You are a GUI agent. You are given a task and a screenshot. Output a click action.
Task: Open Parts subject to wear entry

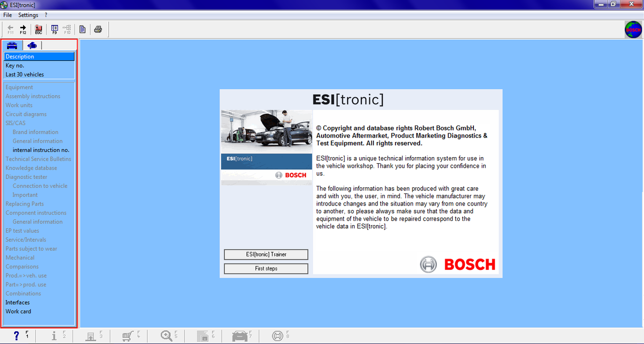[31, 249]
